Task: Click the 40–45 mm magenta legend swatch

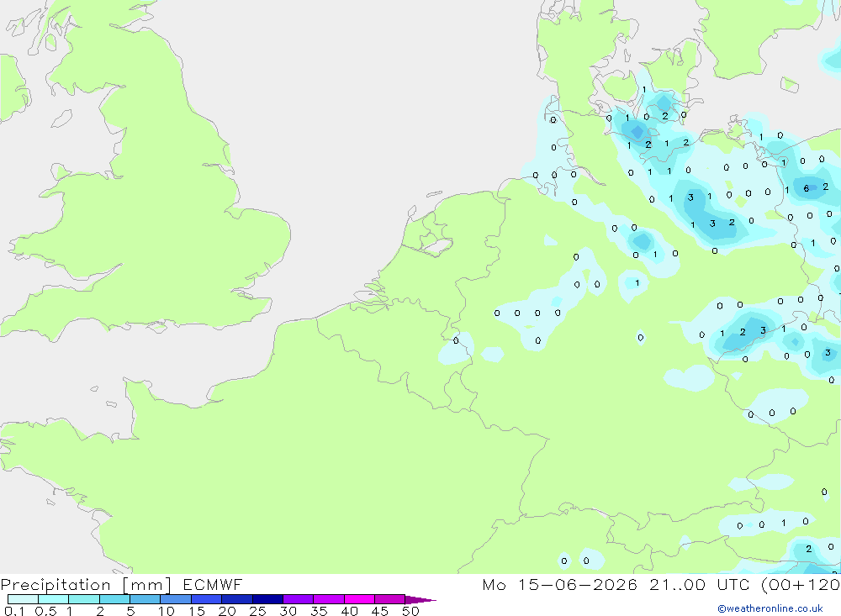Action: pyautogui.click(x=359, y=599)
